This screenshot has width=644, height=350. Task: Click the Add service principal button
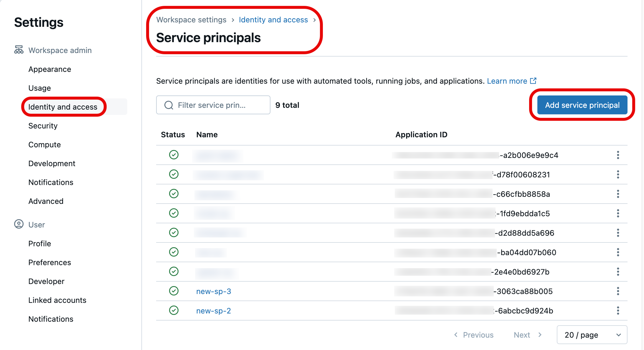[x=582, y=105]
